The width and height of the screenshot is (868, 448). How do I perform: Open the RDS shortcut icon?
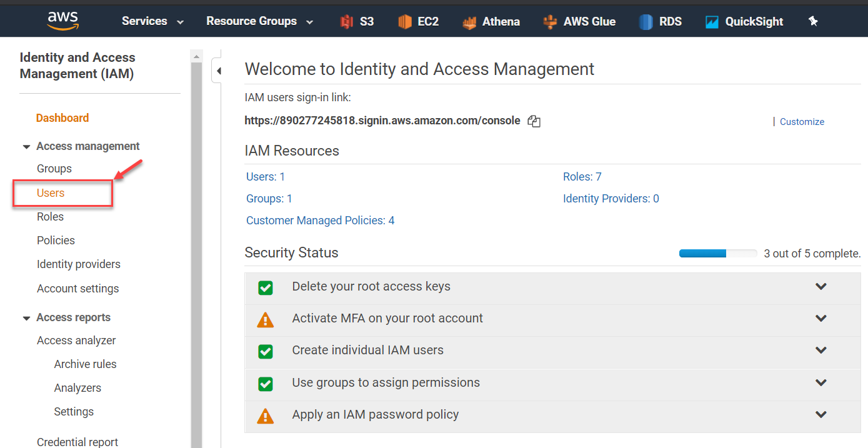pos(646,22)
